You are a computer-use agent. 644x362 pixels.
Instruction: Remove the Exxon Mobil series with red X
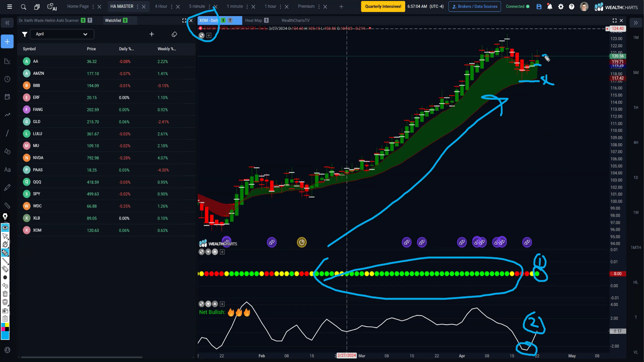coord(201,28)
